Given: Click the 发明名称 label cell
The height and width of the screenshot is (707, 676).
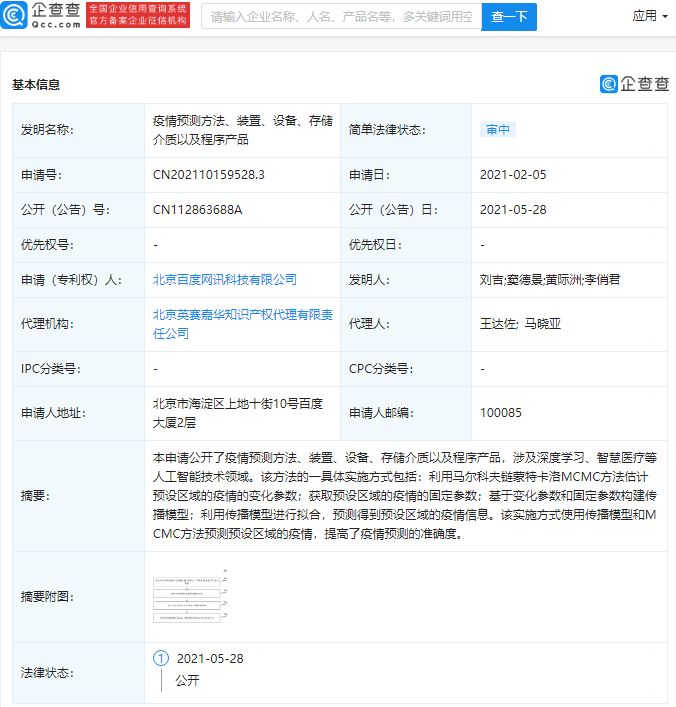Looking at the screenshot, I should (x=78, y=130).
